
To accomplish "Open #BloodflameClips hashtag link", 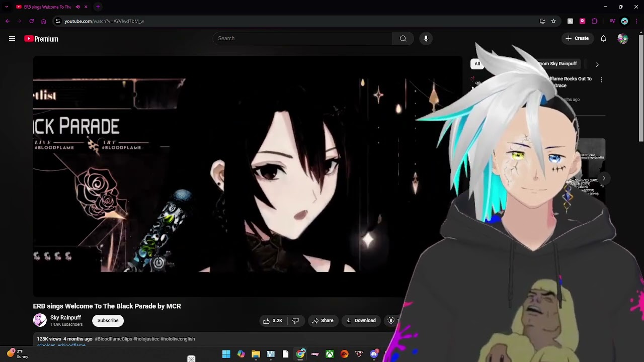I will [113, 339].
